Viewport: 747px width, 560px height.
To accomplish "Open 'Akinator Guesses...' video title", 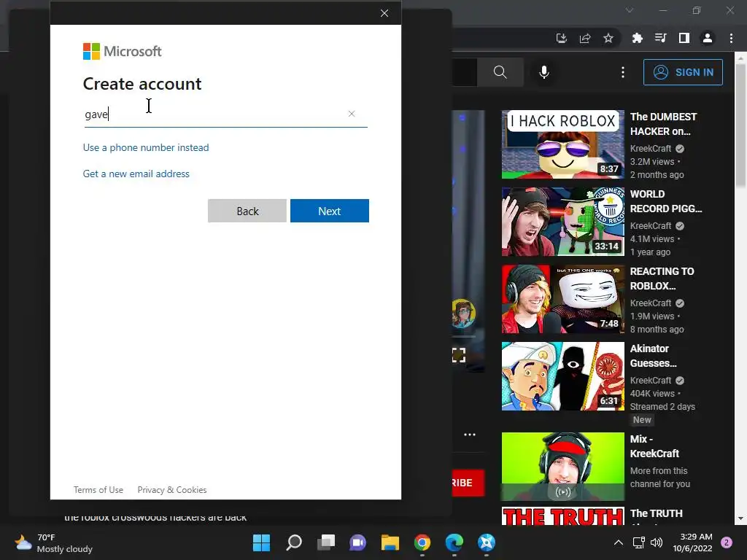I will [653, 356].
